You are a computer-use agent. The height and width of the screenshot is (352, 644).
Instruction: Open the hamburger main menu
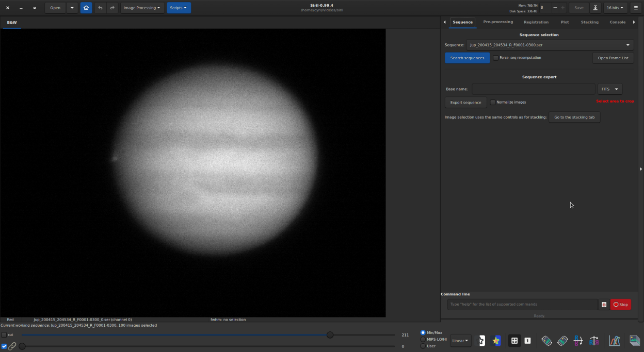pyautogui.click(x=636, y=8)
